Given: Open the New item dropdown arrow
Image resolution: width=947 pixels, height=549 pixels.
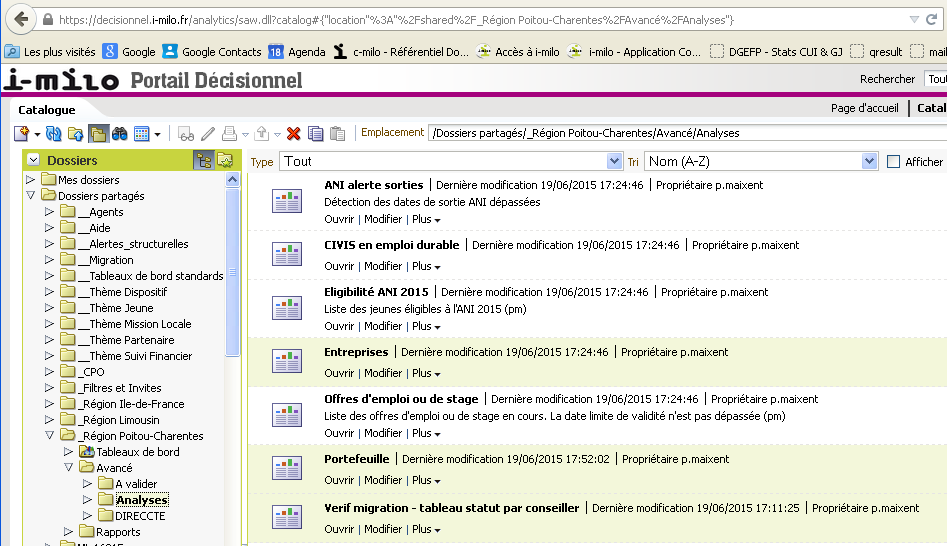Looking at the screenshot, I should 37,134.
